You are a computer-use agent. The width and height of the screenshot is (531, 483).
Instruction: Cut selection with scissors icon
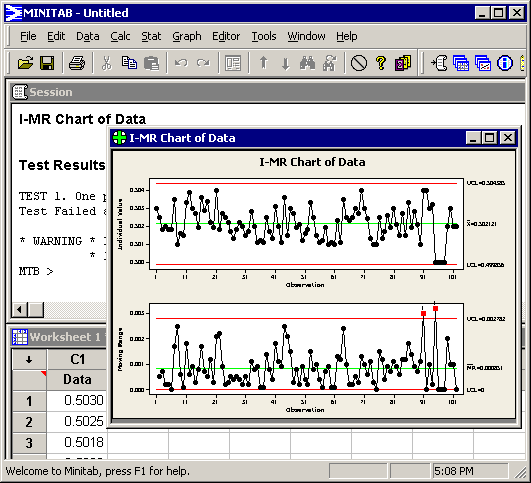(106, 63)
